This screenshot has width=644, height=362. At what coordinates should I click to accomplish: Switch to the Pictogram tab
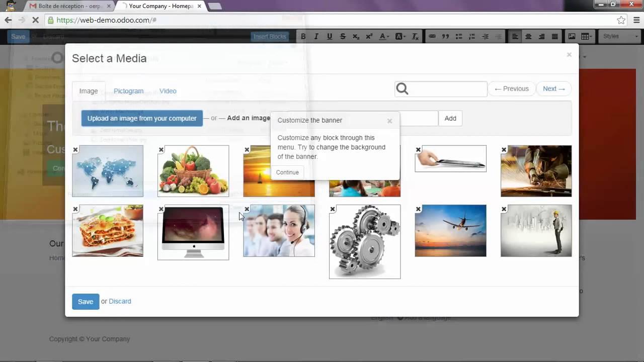[x=128, y=91]
